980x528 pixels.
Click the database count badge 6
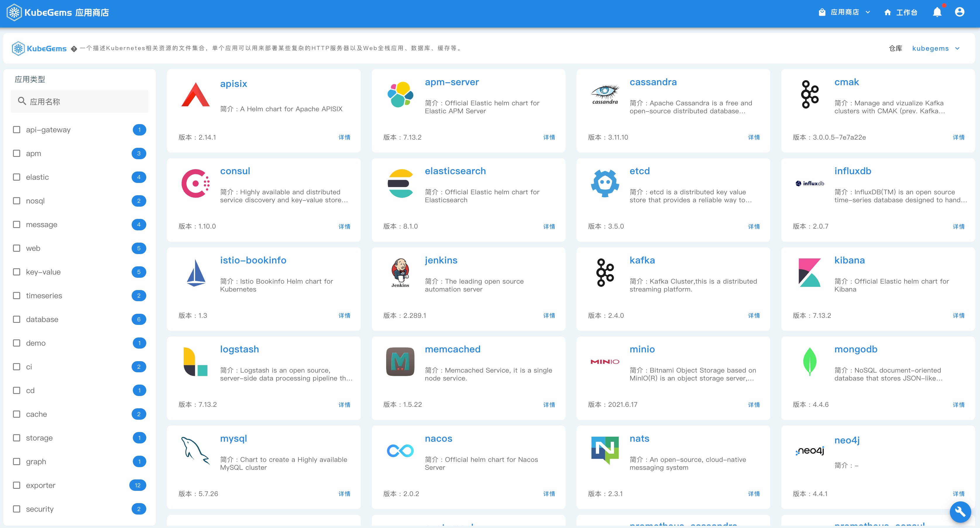pyautogui.click(x=139, y=319)
